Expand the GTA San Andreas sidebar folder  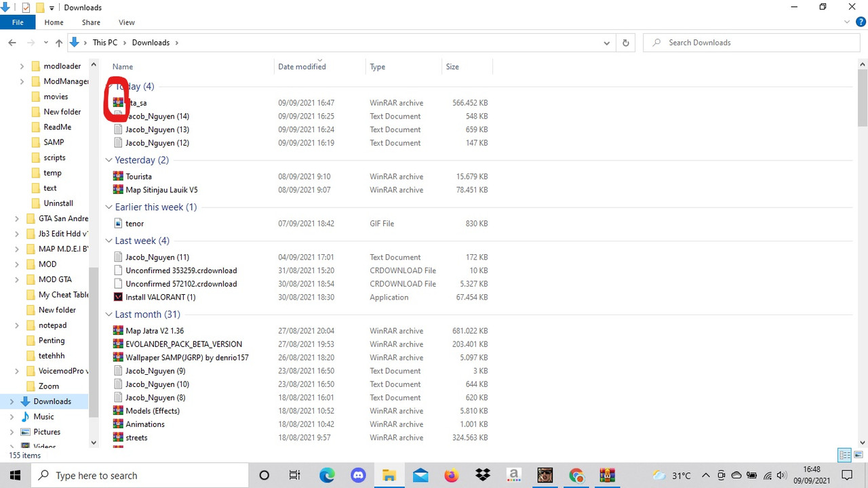pyautogui.click(x=17, y=218)
